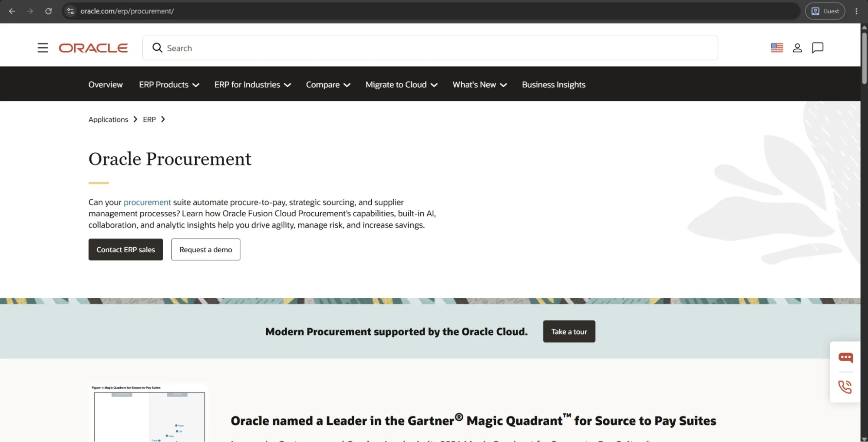Expand the ERP Products dropdown
Viewport: 868px width, 442px height.
(x=169, y=85)
